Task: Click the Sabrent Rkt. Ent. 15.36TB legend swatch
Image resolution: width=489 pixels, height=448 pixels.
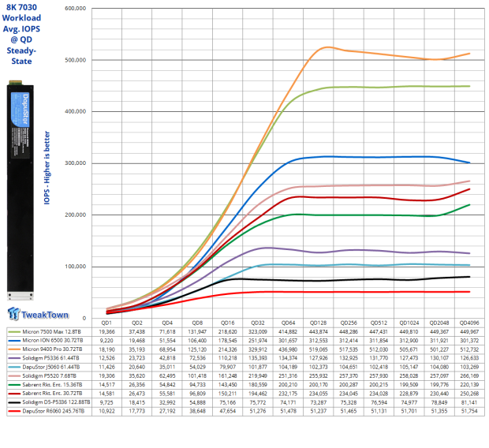Action: (14, 385)
